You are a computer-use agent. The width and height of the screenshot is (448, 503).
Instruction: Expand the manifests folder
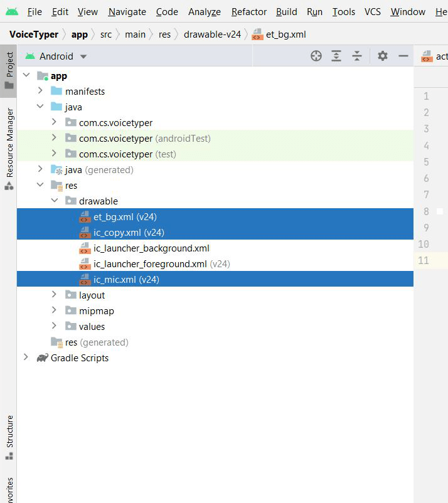(x=40, y=91)
